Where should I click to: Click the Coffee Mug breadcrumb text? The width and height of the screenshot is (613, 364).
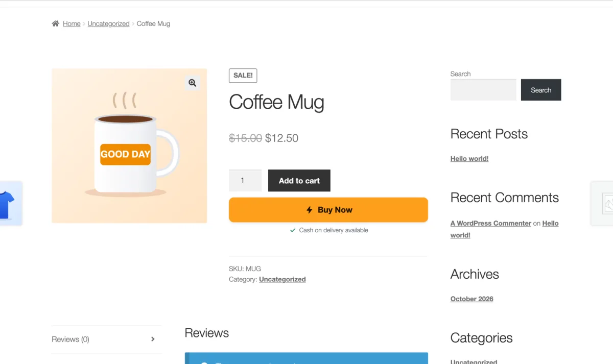[x=153, y=23]
